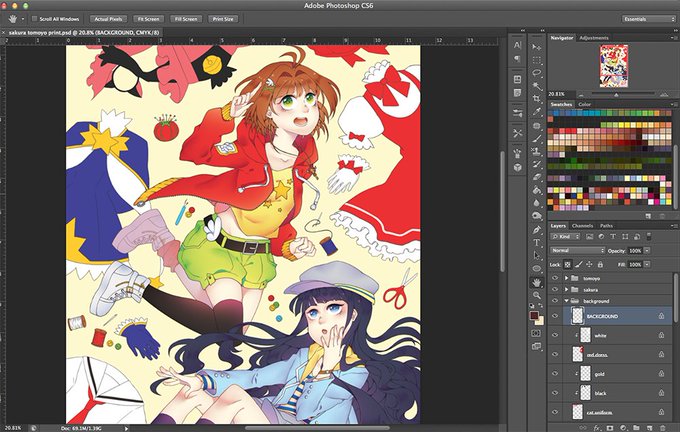This screenshot has height=432, width=680.
Task: Open the Opacity slider arrow
Action: pos(647,251)
